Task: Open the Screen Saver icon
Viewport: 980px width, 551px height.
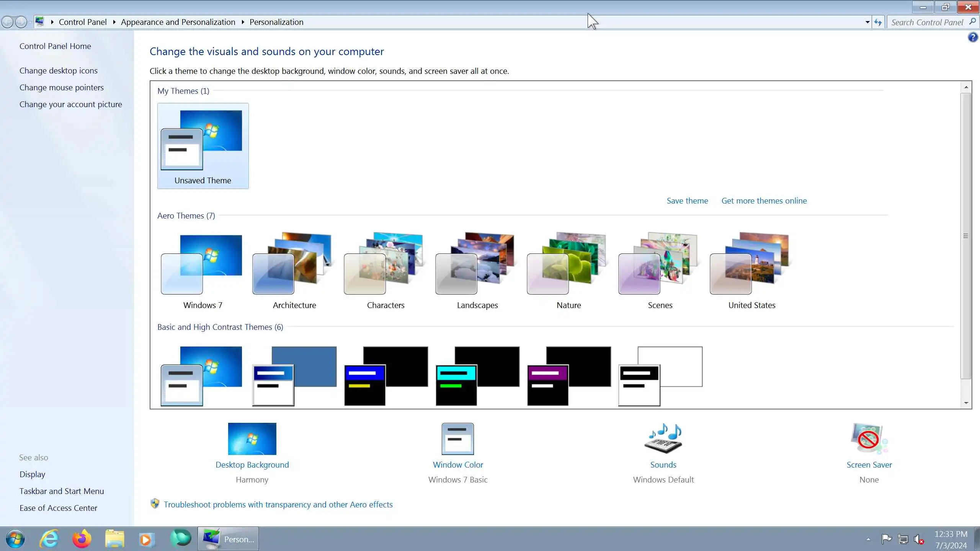Action: pos(869,439)
